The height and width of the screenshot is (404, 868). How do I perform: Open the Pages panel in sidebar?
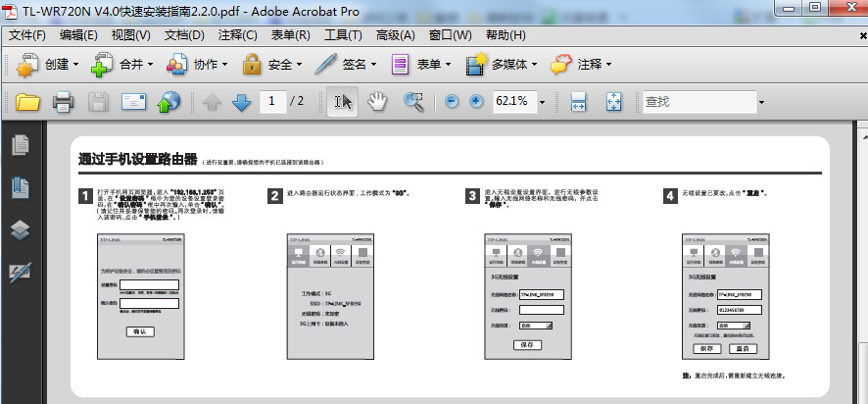(x=21, y=145)
